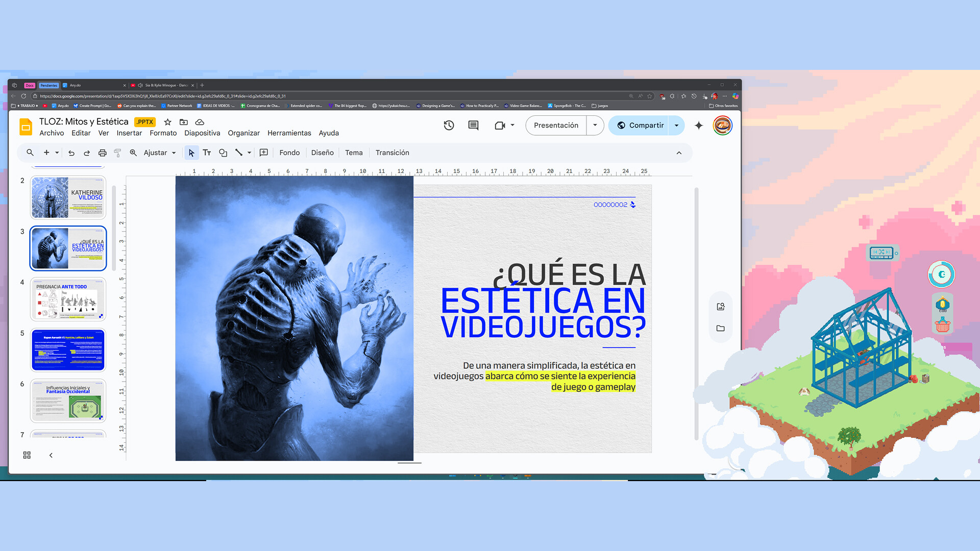Screen dimensions: 980x551
Task: Open the Diapositiva menu
Action: pyautogui.click(x=202, y=133)
